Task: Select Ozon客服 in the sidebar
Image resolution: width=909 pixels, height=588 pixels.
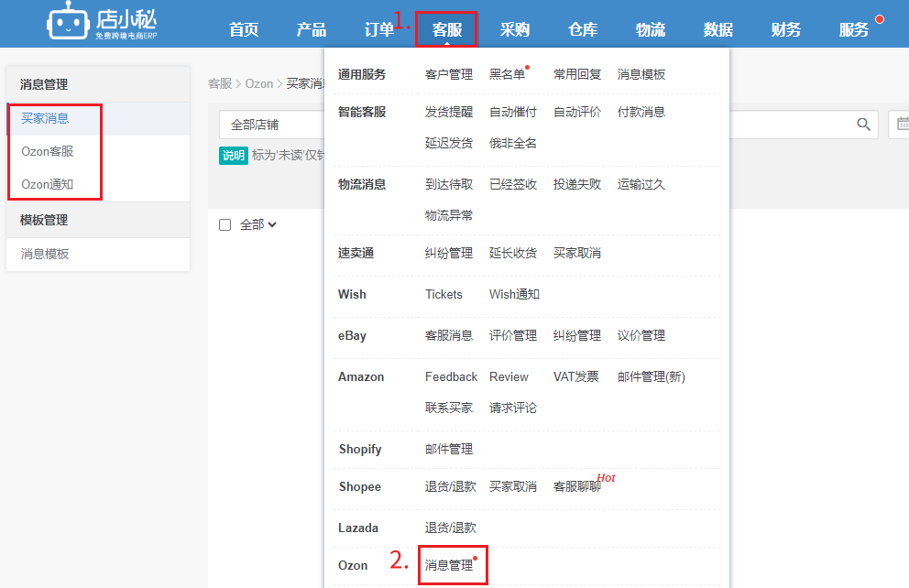Action: pyautogui.click(x=48, y=152)
